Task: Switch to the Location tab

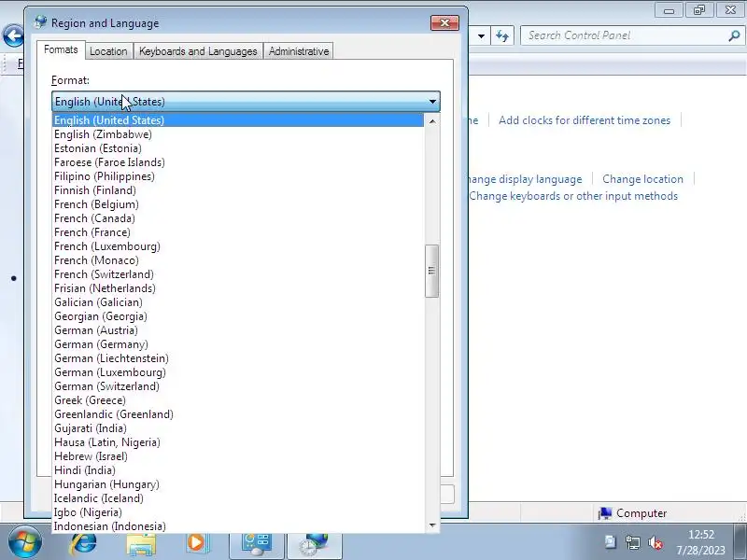Action: click(108, 51)
